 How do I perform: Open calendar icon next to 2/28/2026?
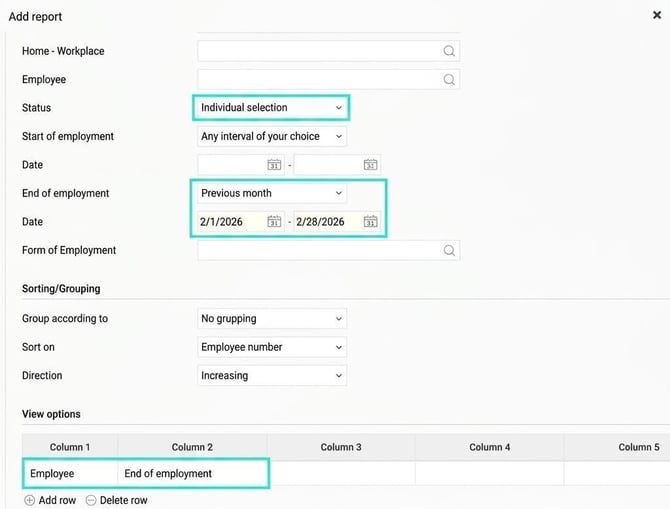click(x=370, y=221)
